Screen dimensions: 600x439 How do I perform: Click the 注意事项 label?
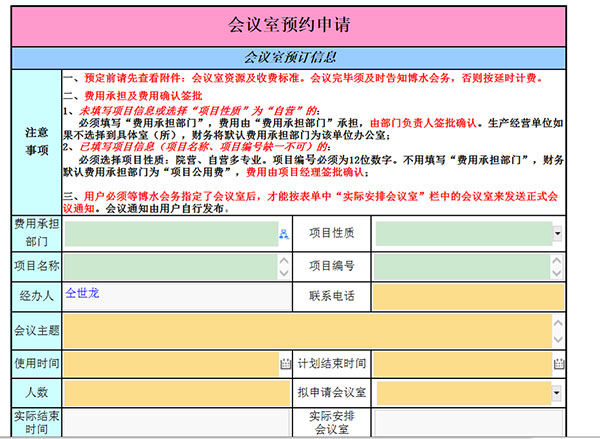tap(37, 141)
